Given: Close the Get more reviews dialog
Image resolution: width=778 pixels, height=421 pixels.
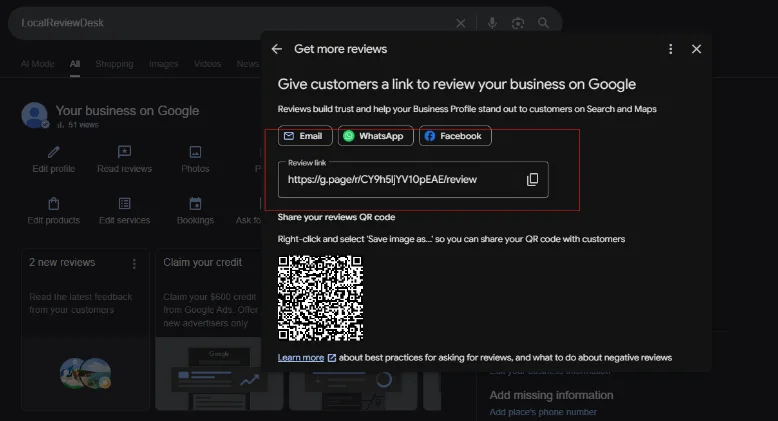Looking at the screenshot, I should click(696, 49).
